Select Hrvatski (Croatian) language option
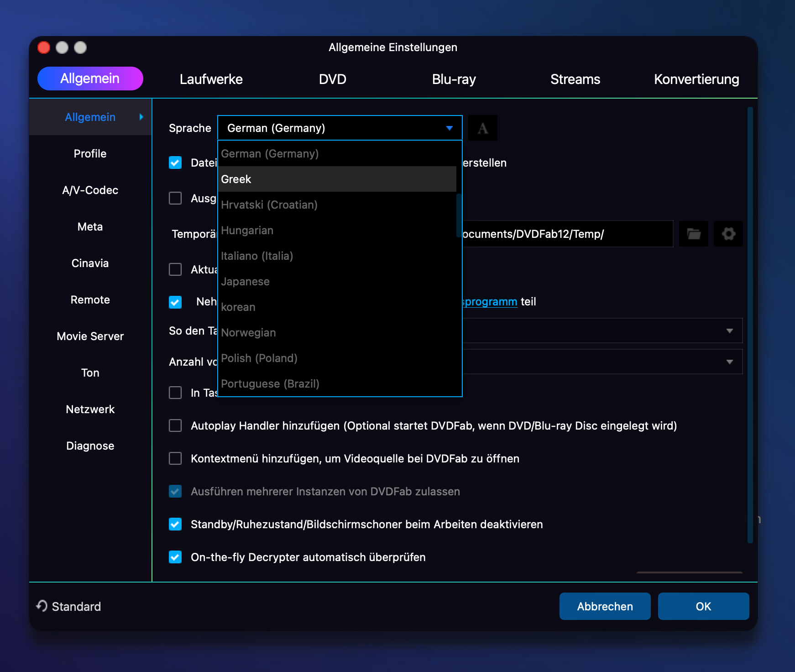Viewport: 795px width, 672px height. coord(337,205)
